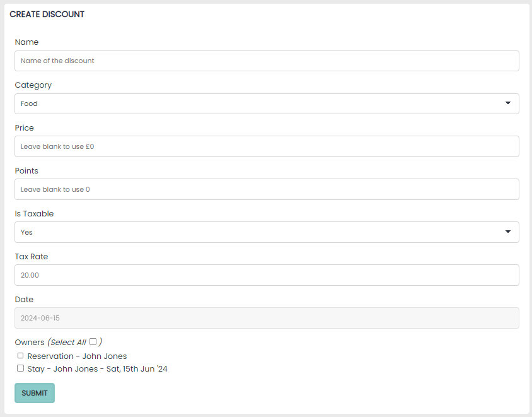Click the Create Discount heading
The width and height of the screenshot is (532, 417).
click(x=47, y=15)
